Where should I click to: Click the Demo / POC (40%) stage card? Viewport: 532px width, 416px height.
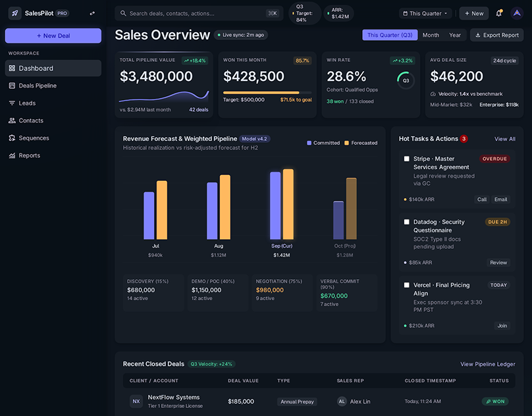pos(218,292)
